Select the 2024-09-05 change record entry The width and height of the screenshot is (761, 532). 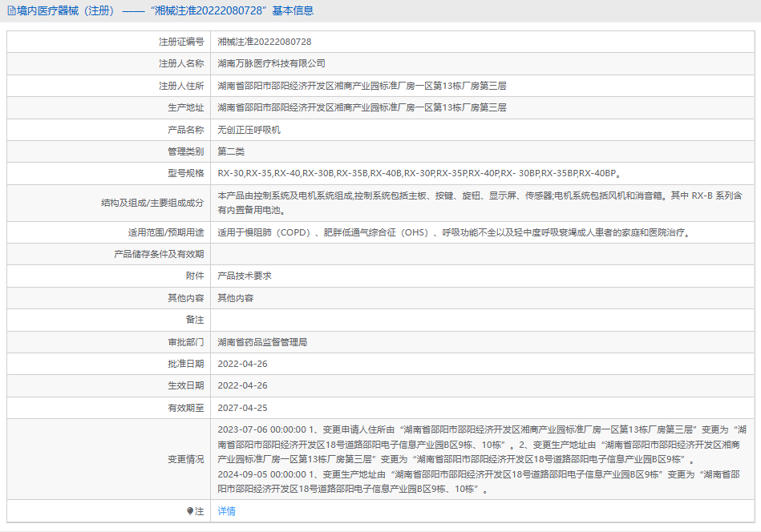pos(478,482)
